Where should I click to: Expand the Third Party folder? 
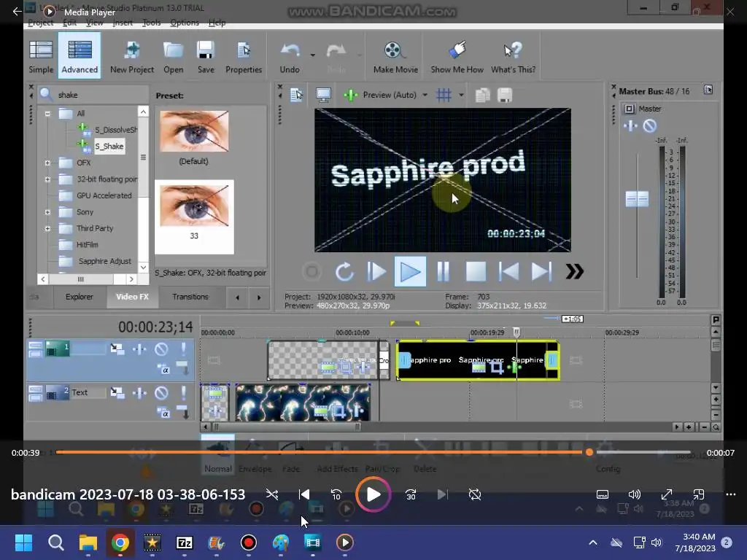click(47, 228)
